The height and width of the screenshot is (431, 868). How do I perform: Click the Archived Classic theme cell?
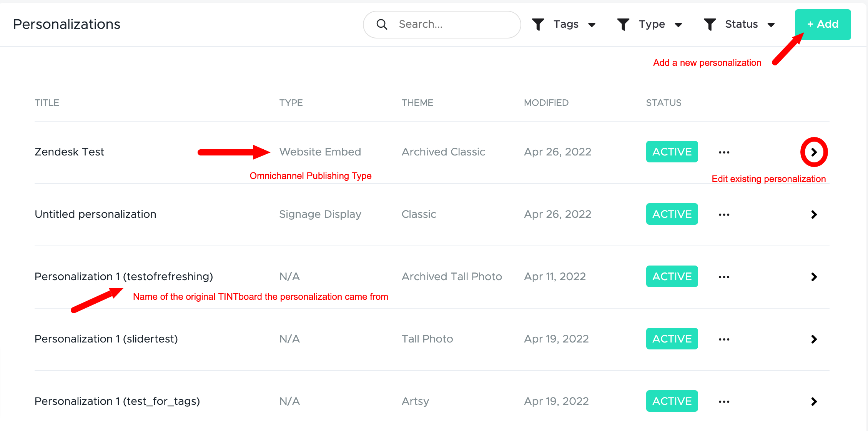[x=443, y=152]
